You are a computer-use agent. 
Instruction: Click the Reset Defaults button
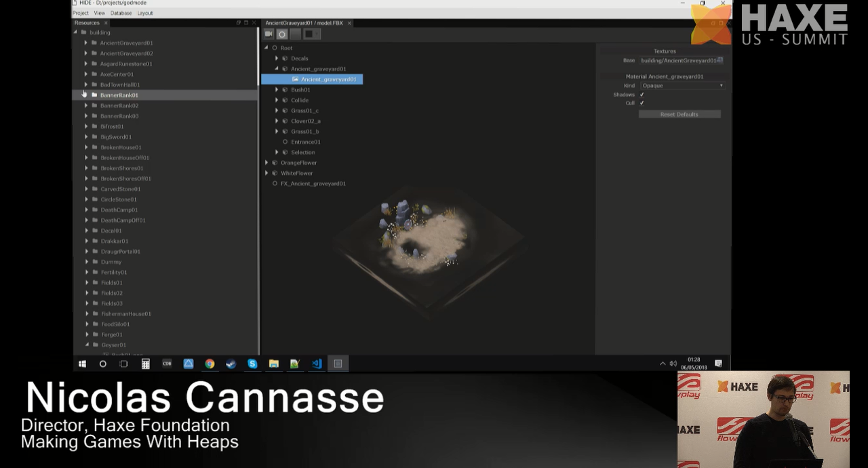coord(679,115)
